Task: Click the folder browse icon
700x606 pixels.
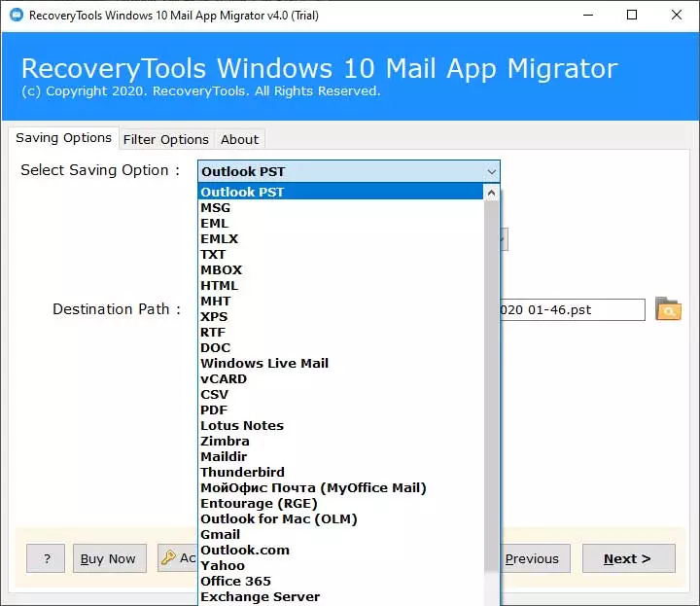Action: (668, 309)
